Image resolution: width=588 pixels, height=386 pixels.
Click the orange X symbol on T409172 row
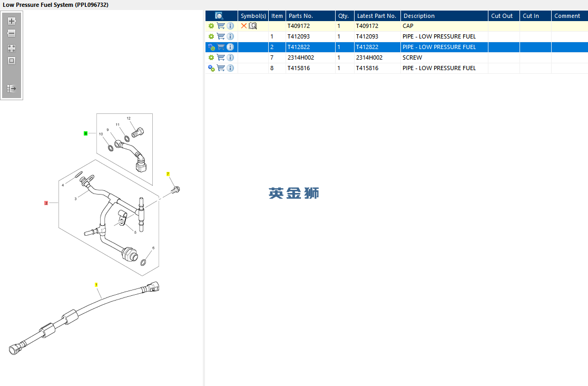[x=244, y=26]
